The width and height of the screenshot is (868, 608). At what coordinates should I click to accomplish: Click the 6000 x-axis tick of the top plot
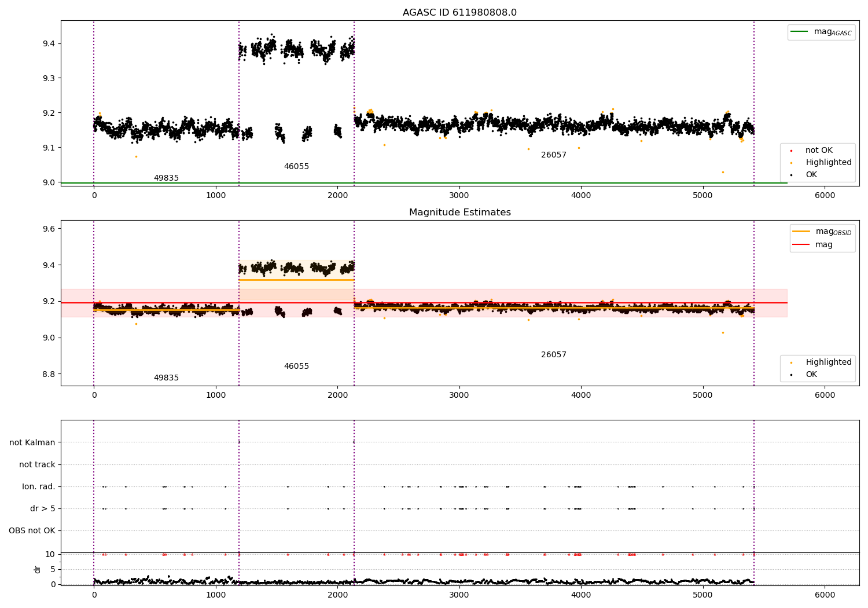pyautogui.click(x=825, y=196)
